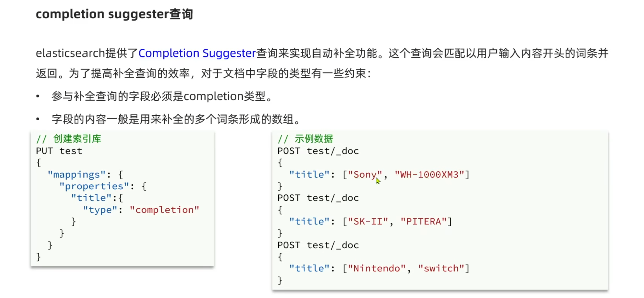Click the "PITERA" string value
644x298 pixels.
[423, 222]
